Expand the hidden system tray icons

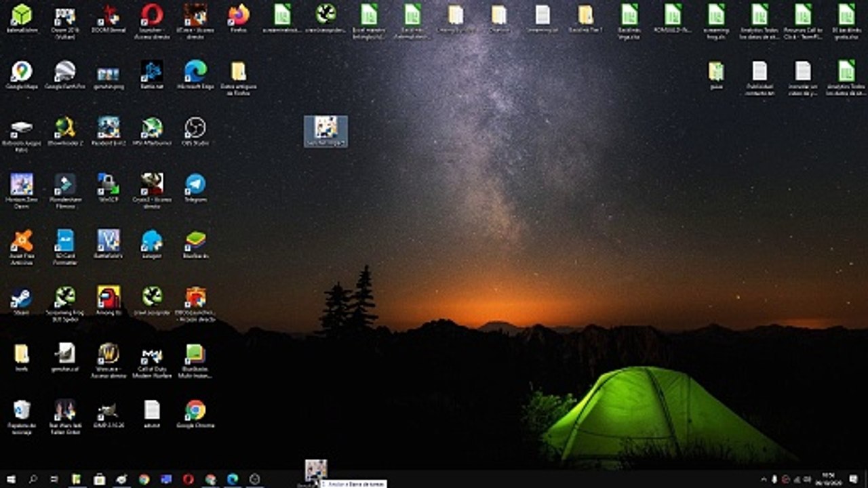764,479
